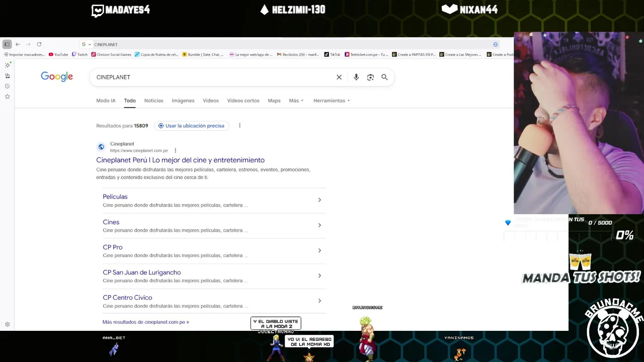Switch to the Videos tab

coord(211,101)
